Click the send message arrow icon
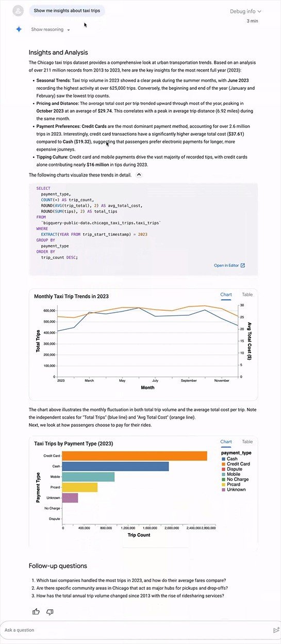Image resolution: width=281 pixels, height=644 pixels. 276,630
